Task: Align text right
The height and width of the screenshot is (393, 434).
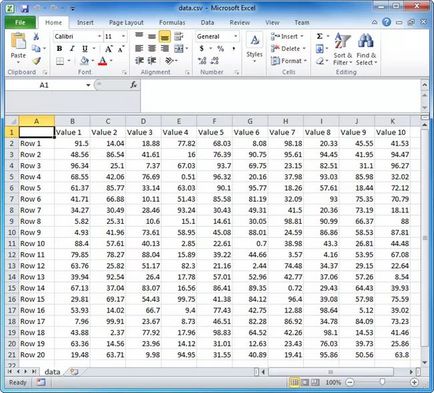Action: 165,49
